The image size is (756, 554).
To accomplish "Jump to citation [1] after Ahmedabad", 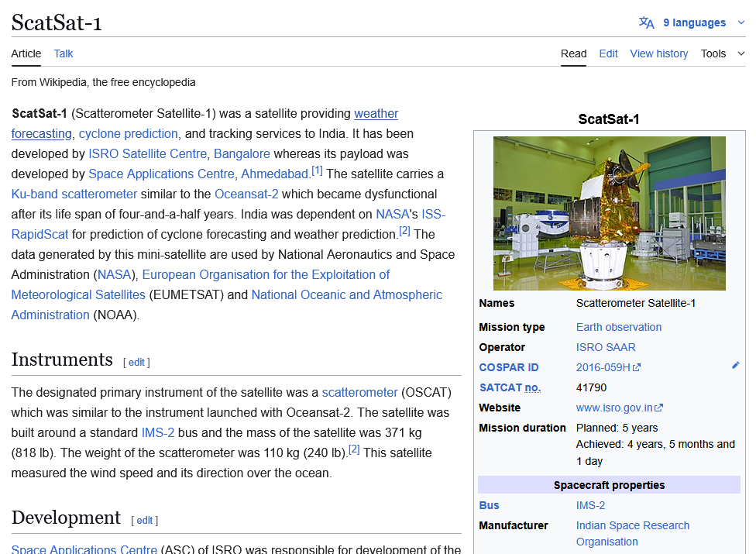I will click(317, 170).
